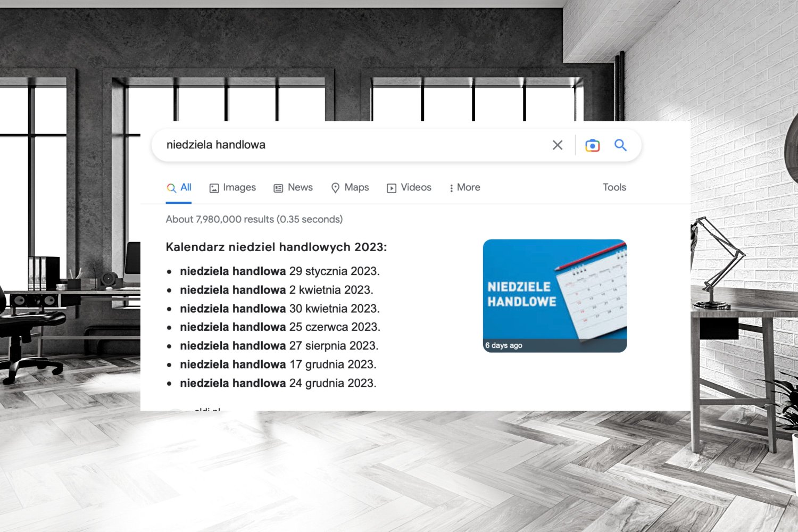Image resolution: width=798 pixels, height=532 pixels.
Task: Click the '30 kwietnia 2023' list entry
Action: [279, 309]
